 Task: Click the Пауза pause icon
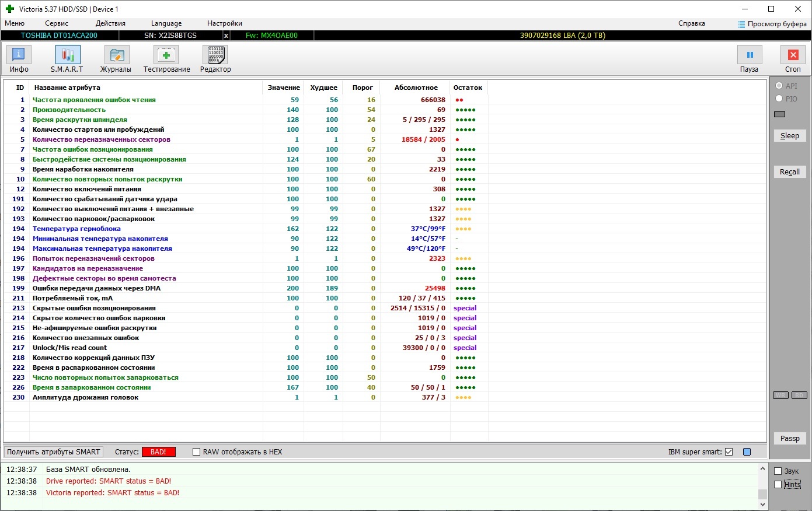point(750,55)
